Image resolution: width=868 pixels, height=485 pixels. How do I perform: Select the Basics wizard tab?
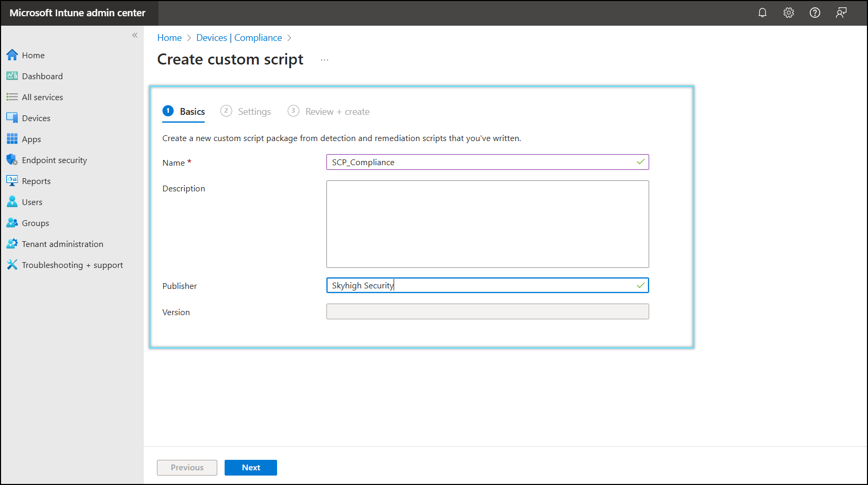(x=184, y=112)
